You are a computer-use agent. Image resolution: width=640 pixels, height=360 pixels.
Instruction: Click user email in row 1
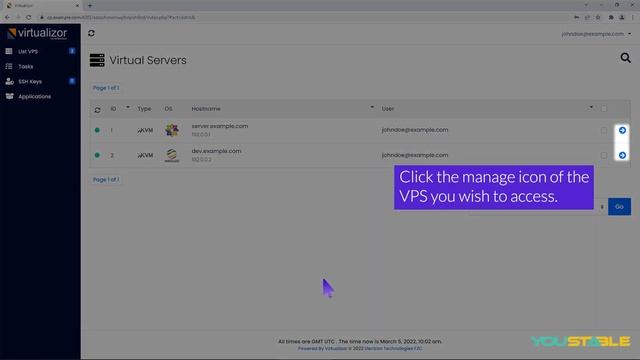click(x=415, y=130)
